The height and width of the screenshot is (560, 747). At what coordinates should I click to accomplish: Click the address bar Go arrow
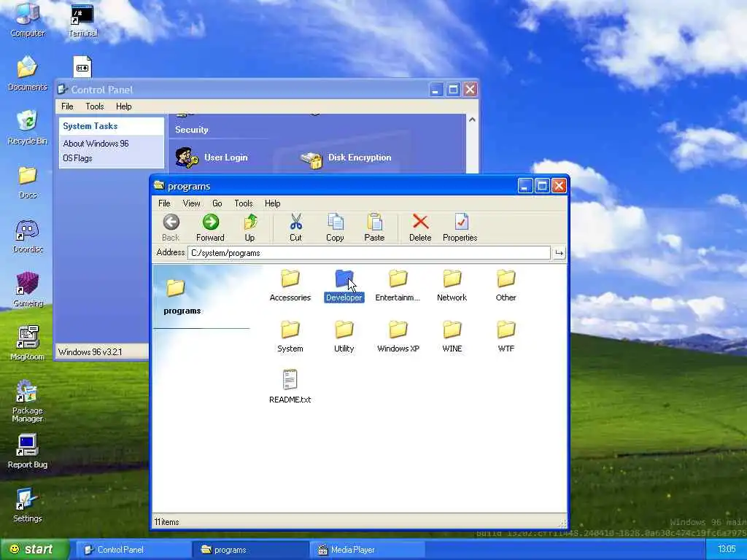click(559, 253)
